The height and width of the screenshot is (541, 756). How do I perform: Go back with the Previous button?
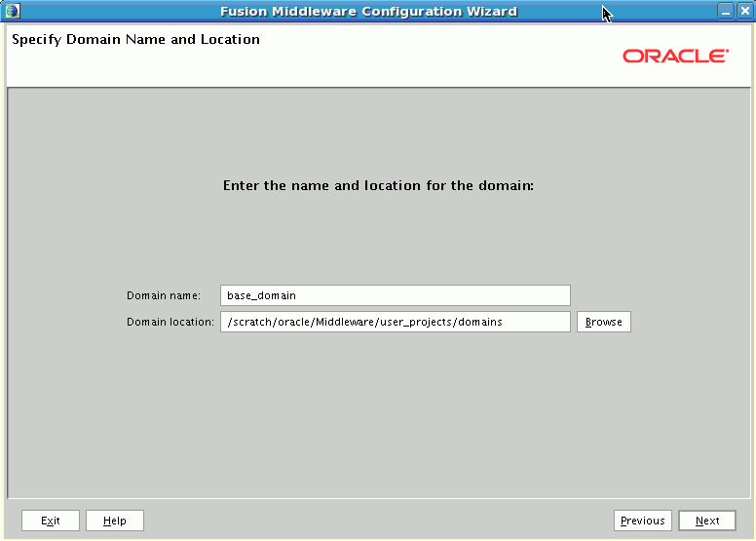(x=643, y=521)
